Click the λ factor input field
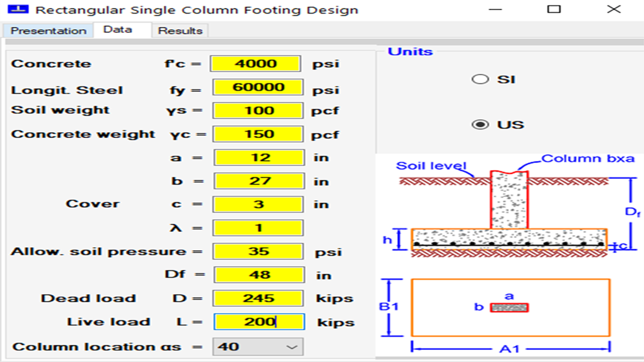644x362 pixels. 258,227
